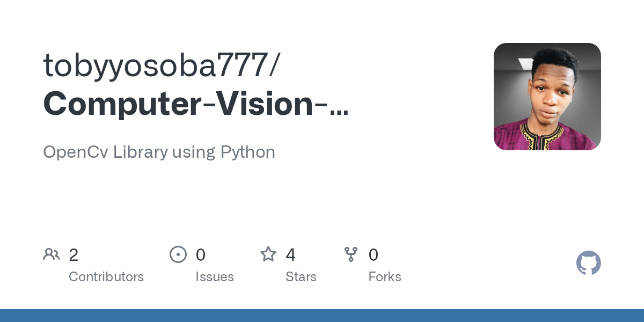Click the tobyyosoba777/ owner name
644x322 pixels.
(x=161, y=65)
